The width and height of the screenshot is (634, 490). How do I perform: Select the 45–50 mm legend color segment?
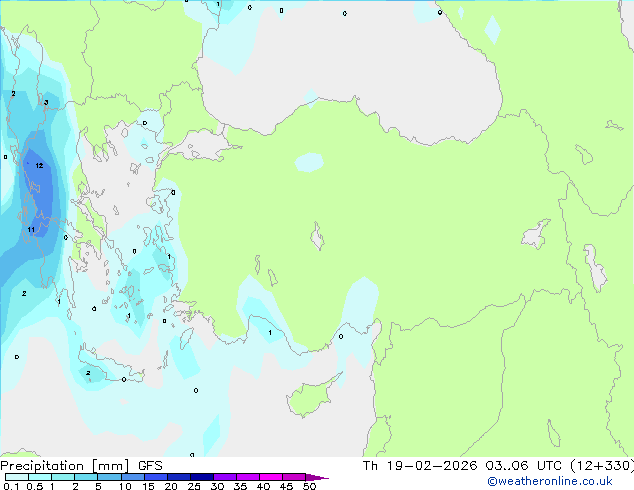[x=294, y=477]
